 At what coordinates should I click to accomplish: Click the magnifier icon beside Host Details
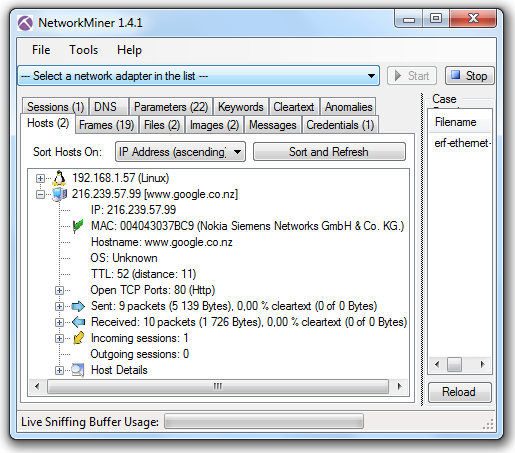point(78,370)
